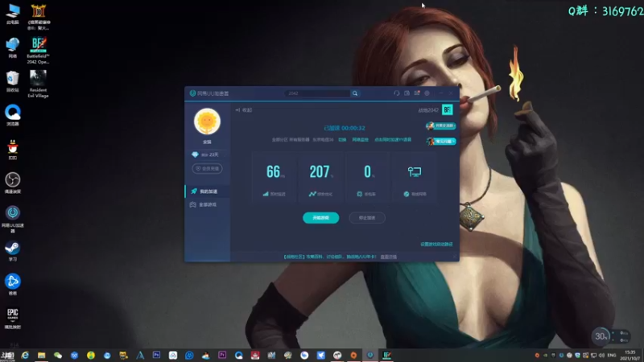The height and width of the screenshot is (362, 644).
Task: Open customer service headset icon in title bar
Action: pos(397,93)
